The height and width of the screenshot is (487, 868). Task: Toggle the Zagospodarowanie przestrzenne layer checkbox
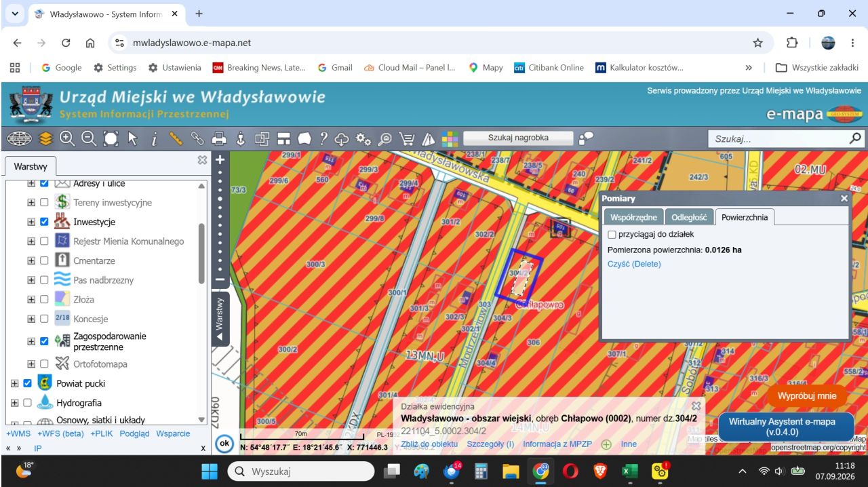[44, 340]
